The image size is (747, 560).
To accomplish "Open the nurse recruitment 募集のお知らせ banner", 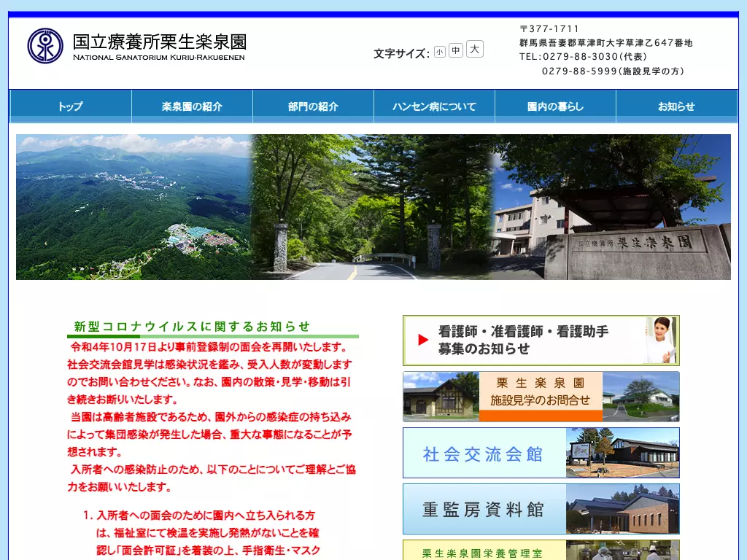I will click(x=541, y=341).
